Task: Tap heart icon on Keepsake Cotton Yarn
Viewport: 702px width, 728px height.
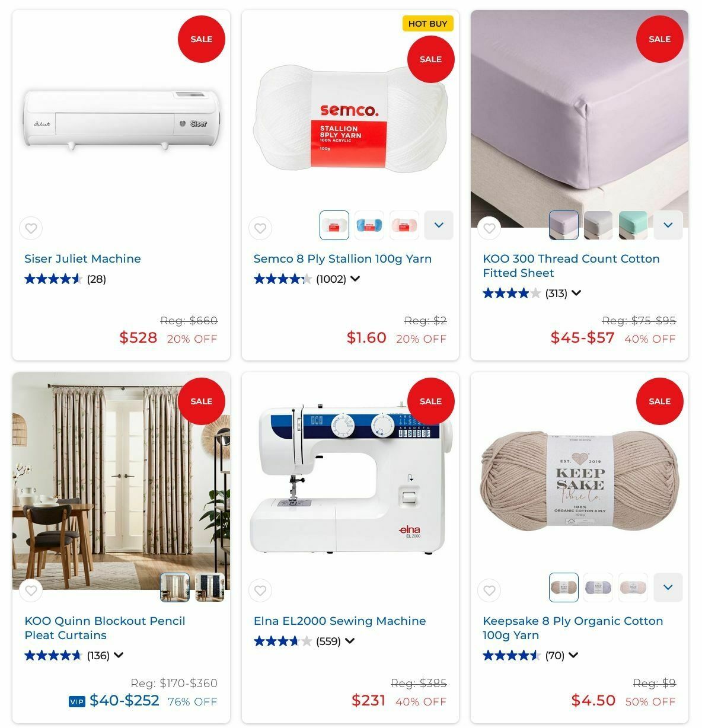Action: pyautogui.click(x=489, y=590)
